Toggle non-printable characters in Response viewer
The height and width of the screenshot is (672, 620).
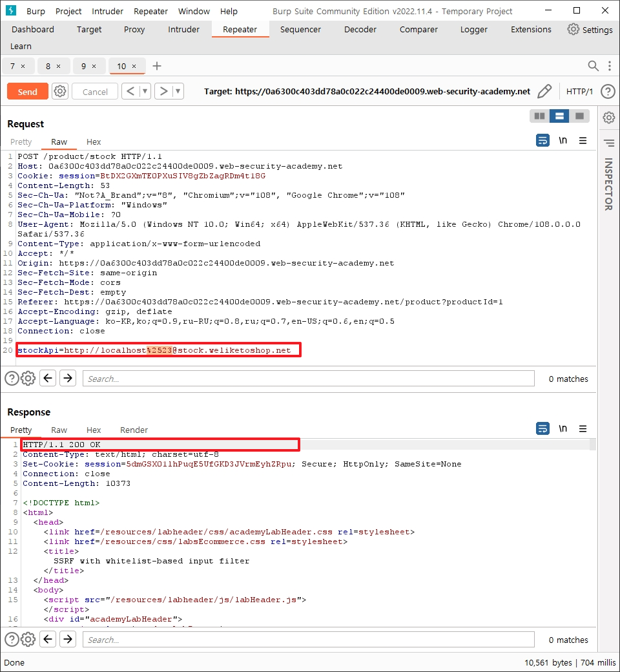pos(563,428)
